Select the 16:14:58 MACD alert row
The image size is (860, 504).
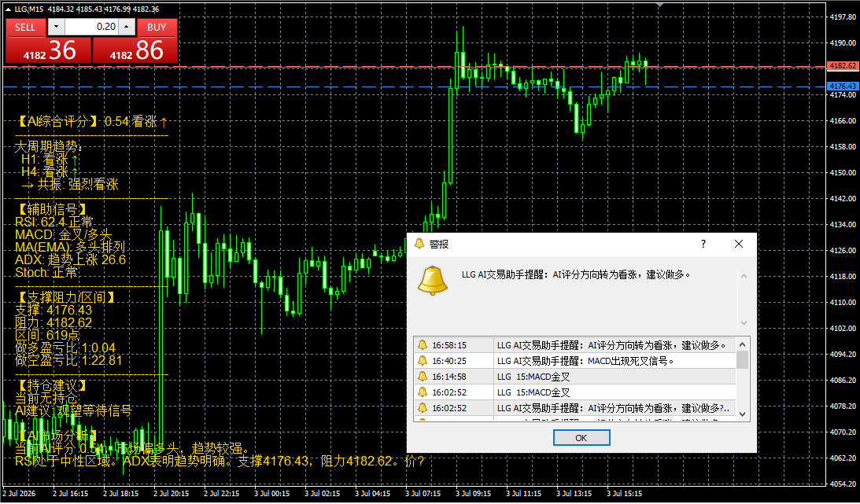click(x=575, y=377)
